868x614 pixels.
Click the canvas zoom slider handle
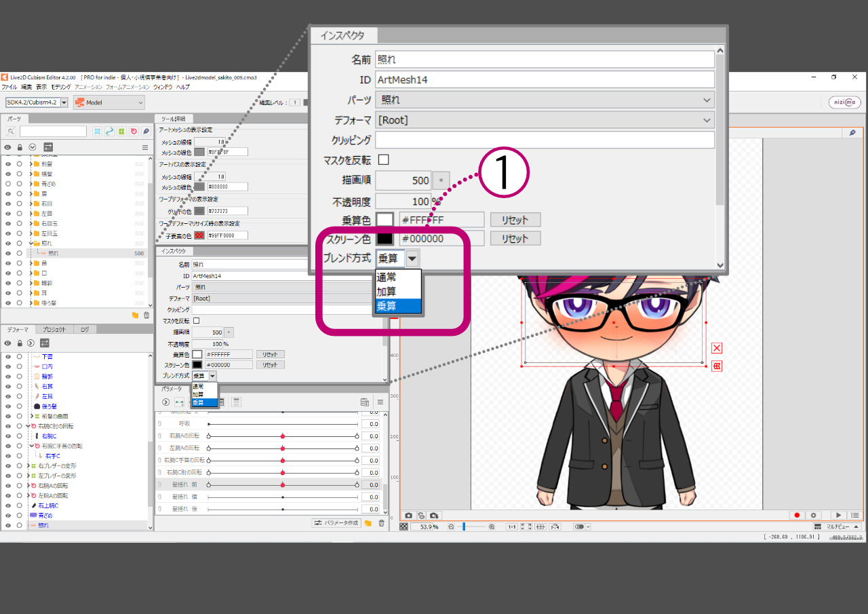coord(464,526)
